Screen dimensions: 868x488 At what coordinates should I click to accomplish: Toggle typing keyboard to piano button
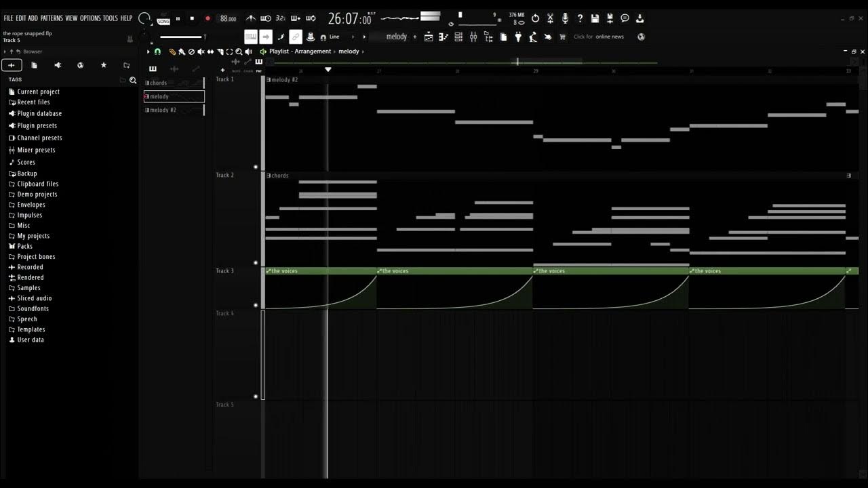pos(251,37)
